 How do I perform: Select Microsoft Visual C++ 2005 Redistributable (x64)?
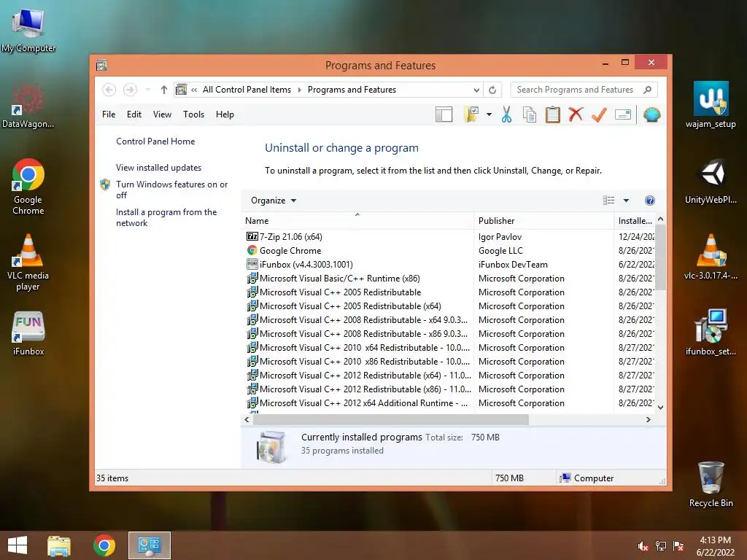tap(350, 306)
